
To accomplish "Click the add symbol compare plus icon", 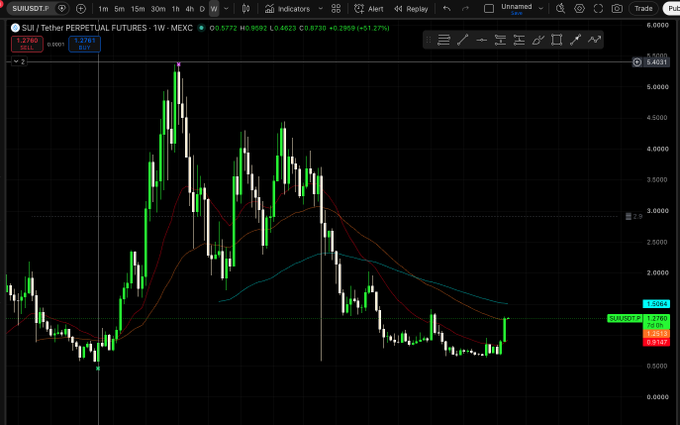I will (x=81, y=9).
